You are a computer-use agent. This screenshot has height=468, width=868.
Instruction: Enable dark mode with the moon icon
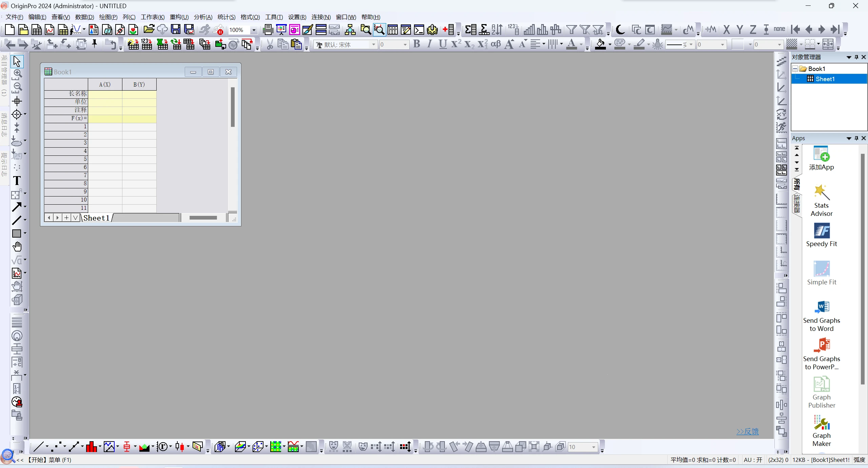click(620, 30)
